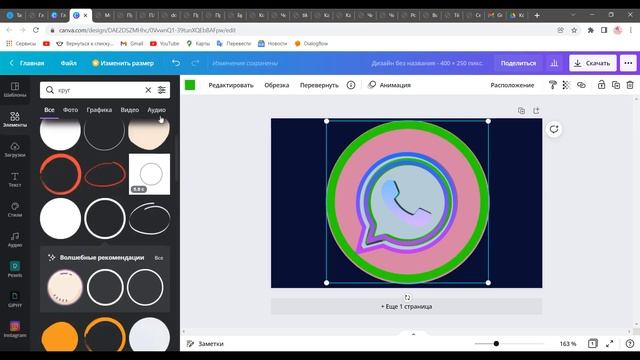Screen dimensions: 640x360
Task: Adjust the zoom slider handle
Action: click(496, 344)
